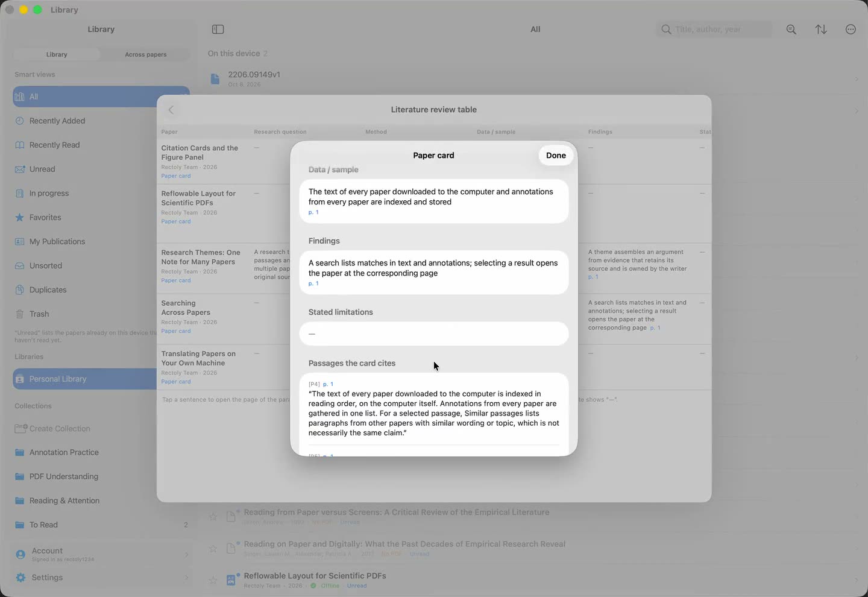Open the Unsorted smart view

(101, 265)
